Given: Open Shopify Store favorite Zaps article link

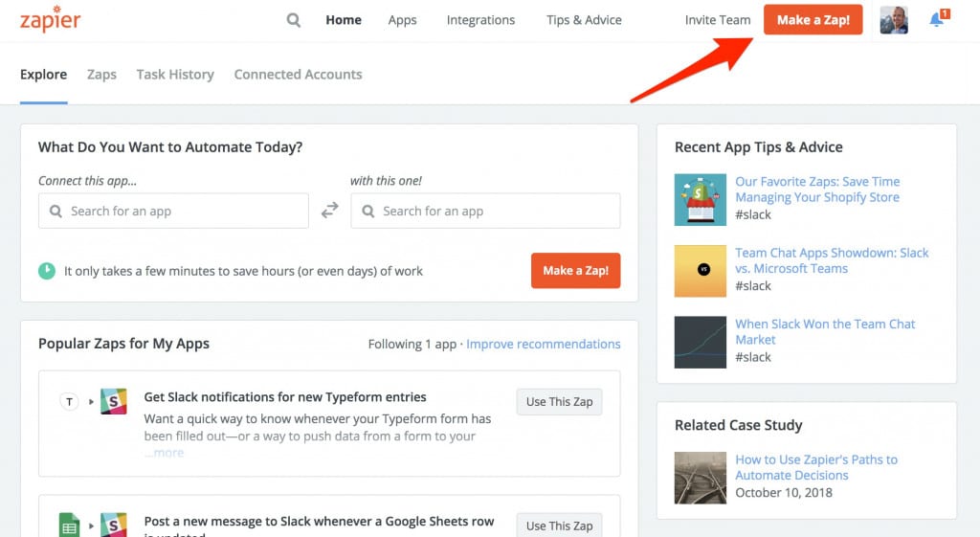Looking at the screenshot, I should coord(817,190).
